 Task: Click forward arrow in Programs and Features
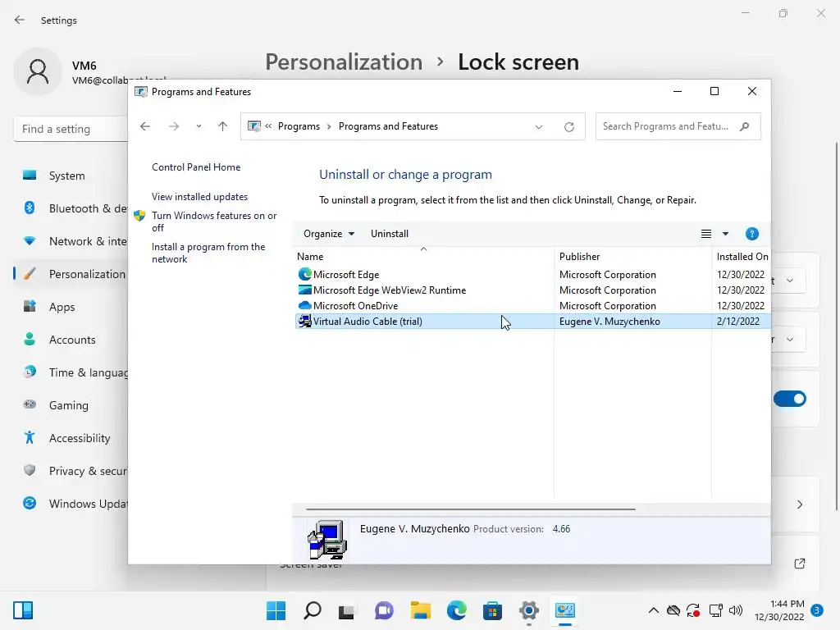(x=174, y=126)
